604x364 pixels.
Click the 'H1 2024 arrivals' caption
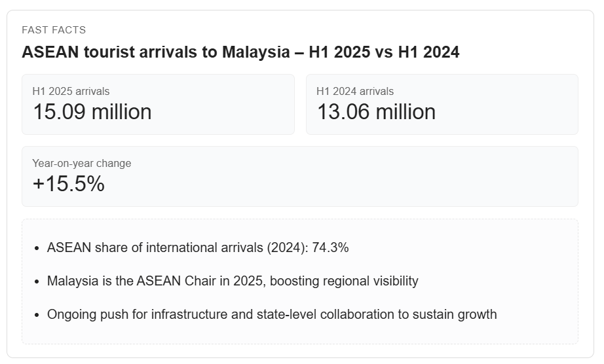click(x=354, y=91)
